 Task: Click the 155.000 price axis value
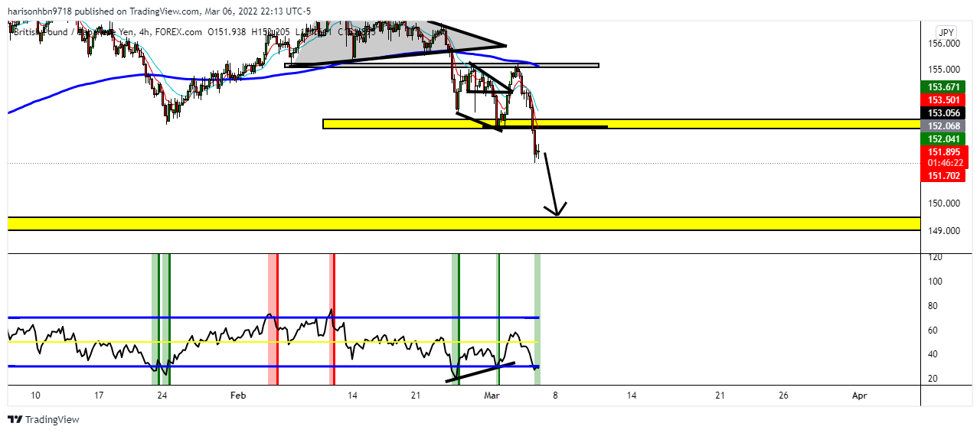click(x=944, y=69)
